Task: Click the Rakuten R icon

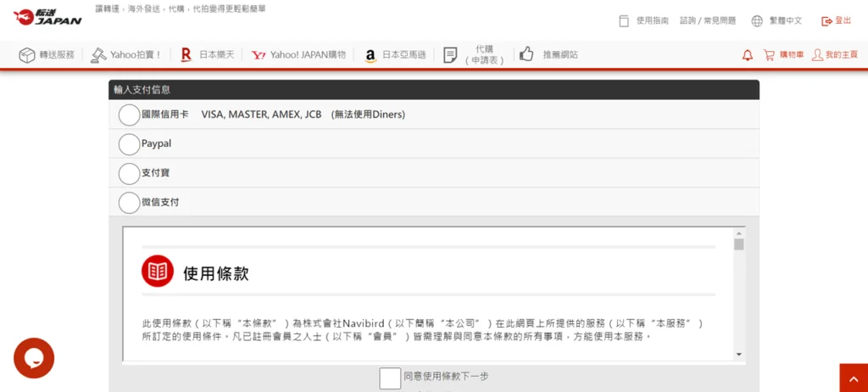Action: pos(186,54)
